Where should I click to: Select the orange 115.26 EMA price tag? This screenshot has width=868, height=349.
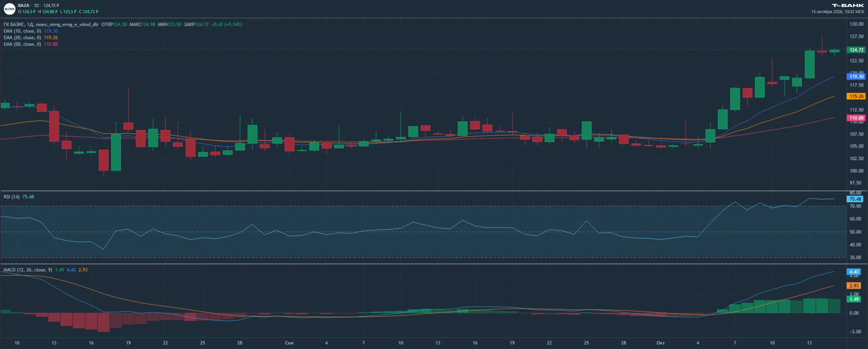pos(856,96)
